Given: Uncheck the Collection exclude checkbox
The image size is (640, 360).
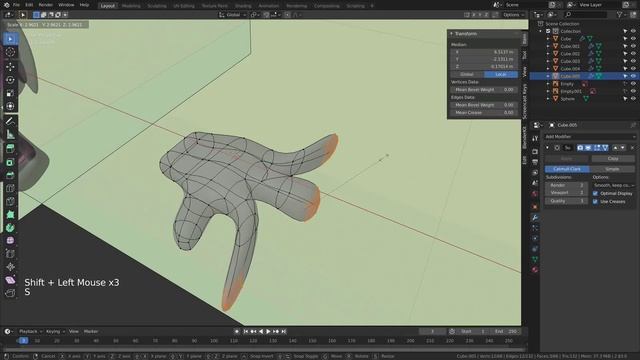Looking at the screenshot, I should [548, 31].
